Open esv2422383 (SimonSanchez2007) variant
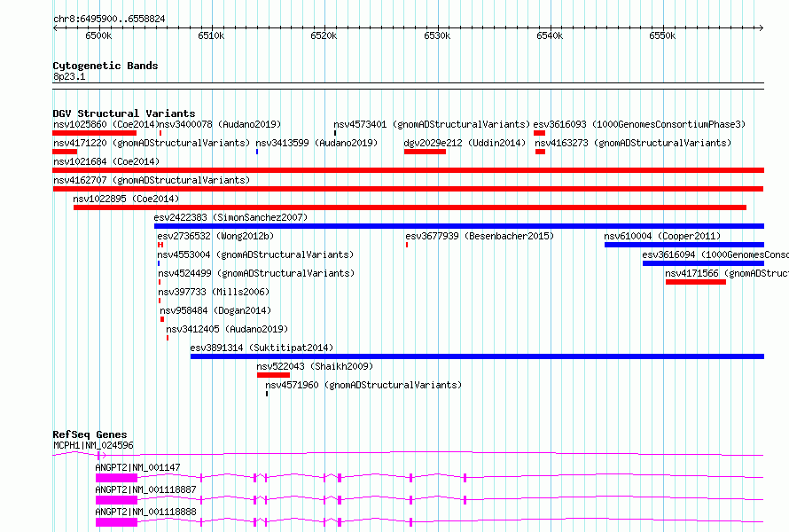This screenshot has height=532, width=789. click(230, 217)
